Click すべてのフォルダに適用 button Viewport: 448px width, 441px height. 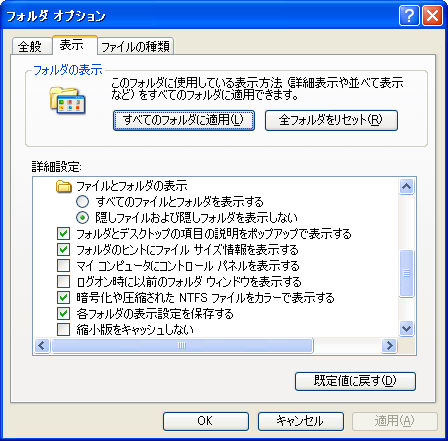coord(184,120)
